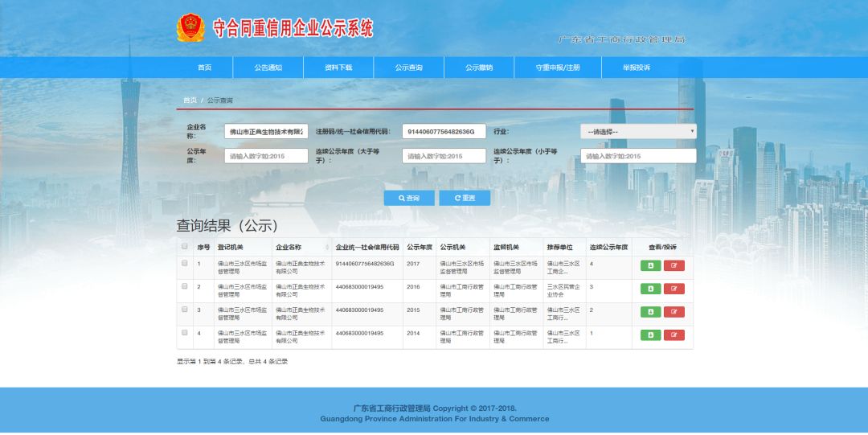Click red complaint icon for 2016 record
The width and height of the screenshot is (868, 435).
pyautogui.click(x=674, y=289)
